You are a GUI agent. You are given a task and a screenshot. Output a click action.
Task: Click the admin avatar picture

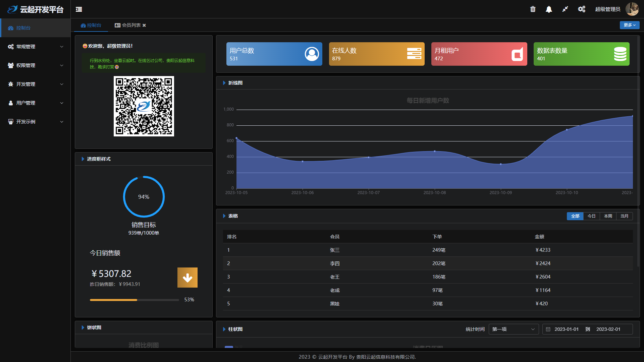pos(632,9)
